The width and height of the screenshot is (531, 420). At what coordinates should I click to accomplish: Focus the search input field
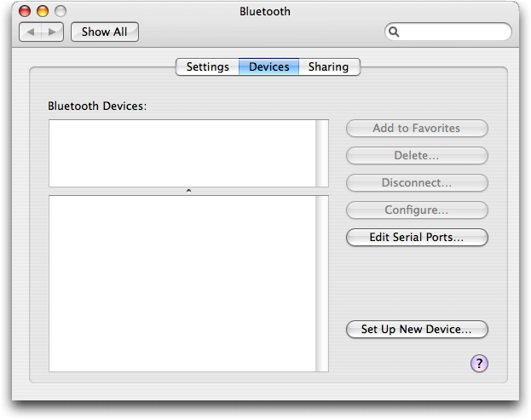click(448, 32)
